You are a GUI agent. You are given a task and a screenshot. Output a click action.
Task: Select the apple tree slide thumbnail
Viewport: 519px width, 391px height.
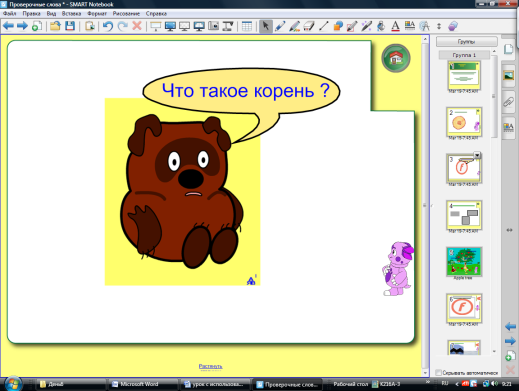click(464, 262)
